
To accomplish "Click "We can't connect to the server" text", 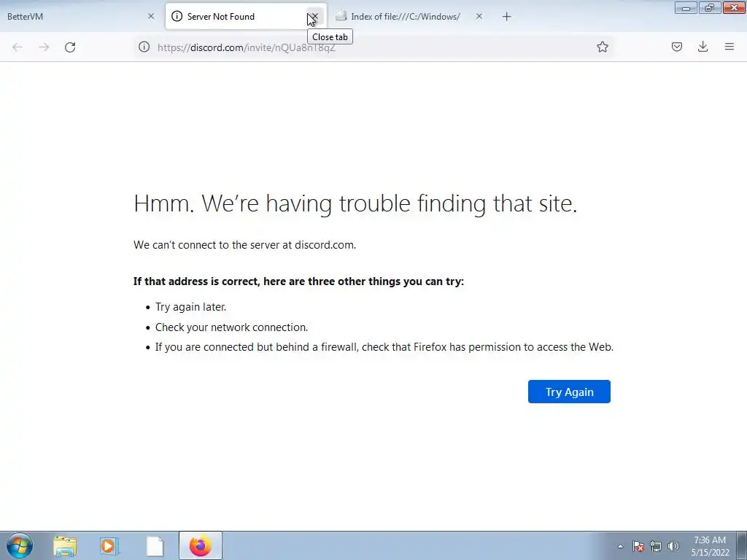I will tap(245, 245).
